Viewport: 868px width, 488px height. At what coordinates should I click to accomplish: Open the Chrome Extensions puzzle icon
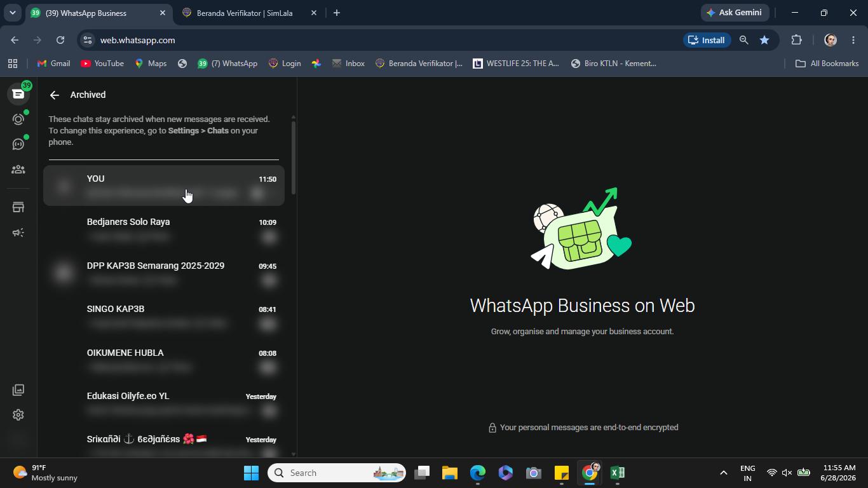tap(796, 40)
